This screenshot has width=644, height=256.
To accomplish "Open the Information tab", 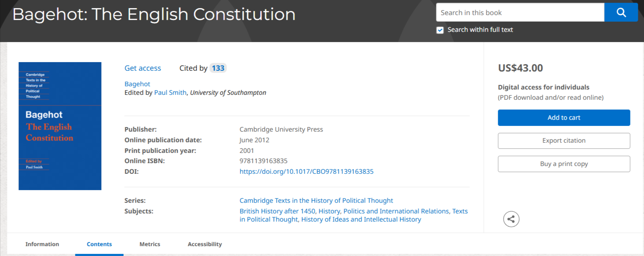I will pyautogui.click(x=42, y=244).
